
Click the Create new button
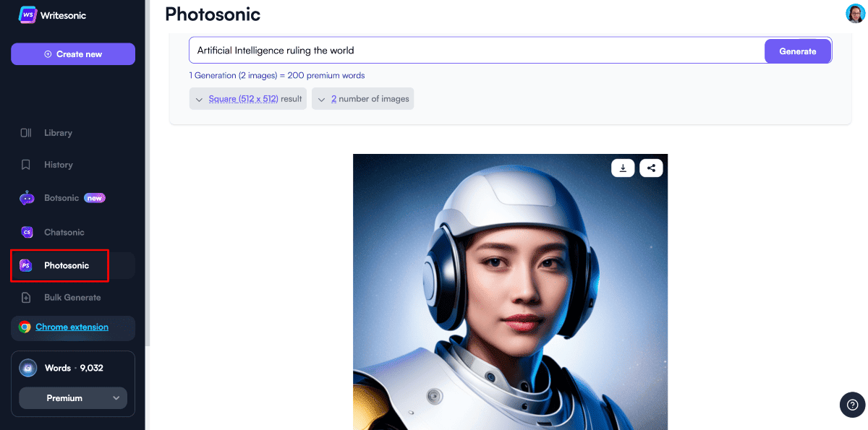click(73, 54)
